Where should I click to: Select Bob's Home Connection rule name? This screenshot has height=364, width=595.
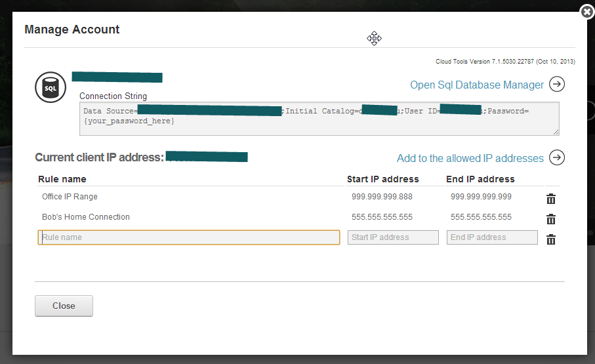86,216
